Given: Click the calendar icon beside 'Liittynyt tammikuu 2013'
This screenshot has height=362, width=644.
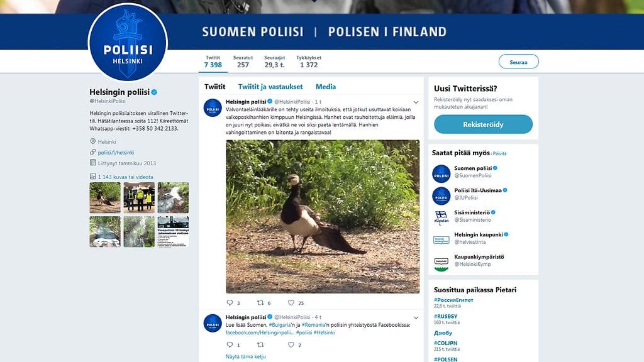Looking at the screenshot, I should coord(92,163).
